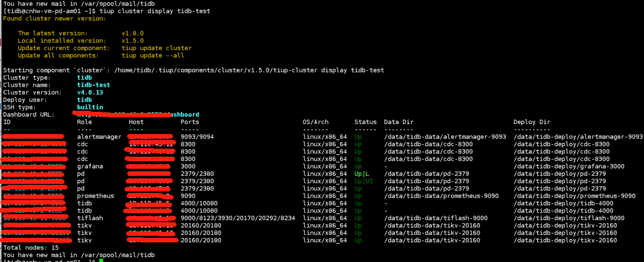Click the 'Status' column header
The width and height of the screenshot is (644, 262).
coord(365,122)
